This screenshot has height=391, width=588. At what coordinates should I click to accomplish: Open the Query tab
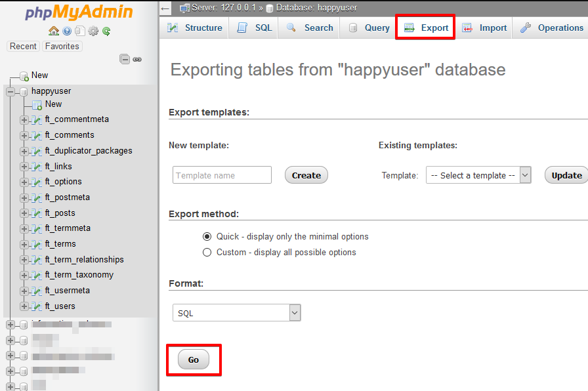click(369, 28)
